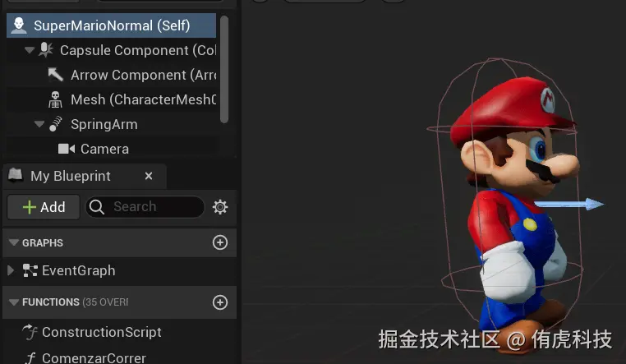Click the SpringArm spring icon
The image size is (626, 364).
pyautogui.click(x=56, y=124)
